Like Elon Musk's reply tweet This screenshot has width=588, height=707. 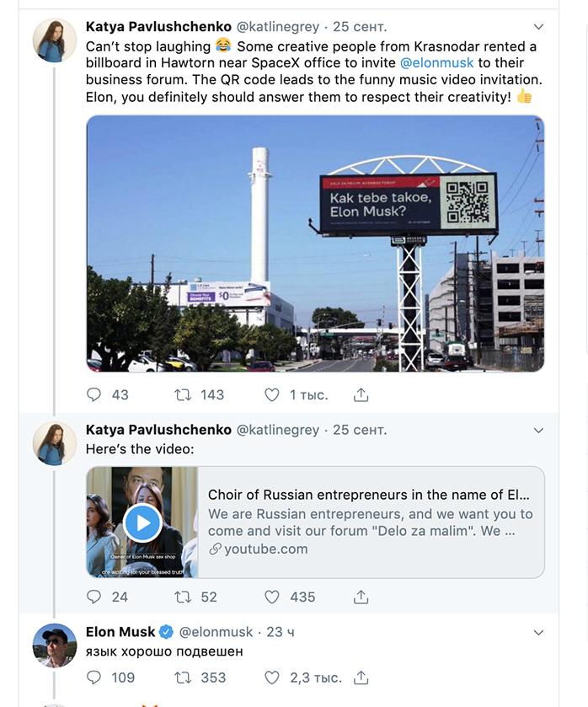click(272, 678)
